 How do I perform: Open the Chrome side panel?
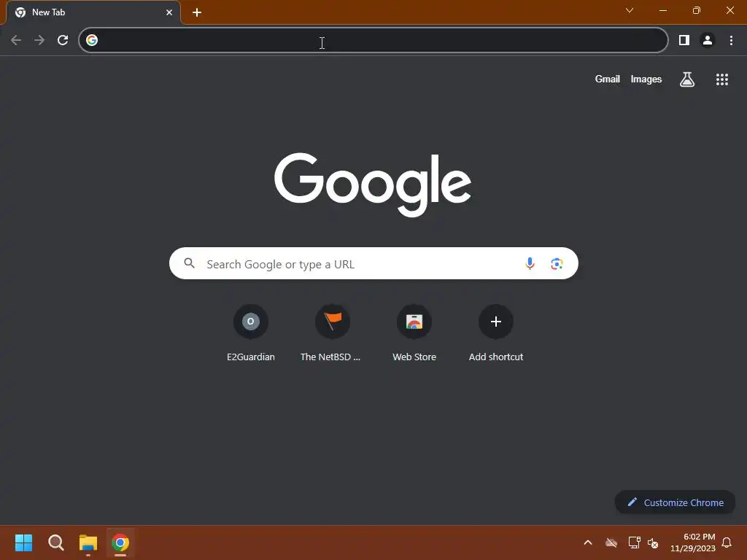pyautogui.click(x=684, y=40)
